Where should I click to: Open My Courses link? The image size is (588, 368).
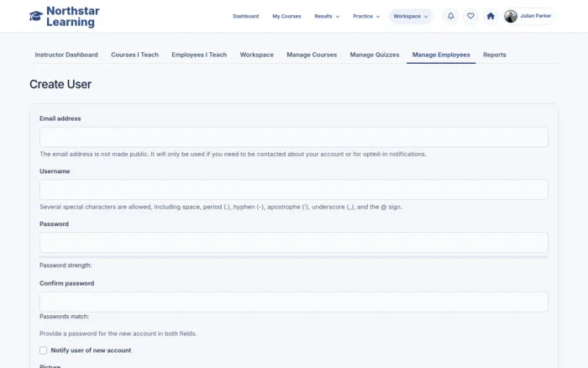[x=286, y=17]
